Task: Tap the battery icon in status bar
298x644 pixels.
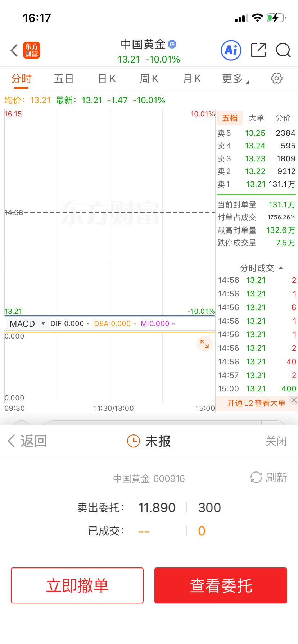Action: 276,18
